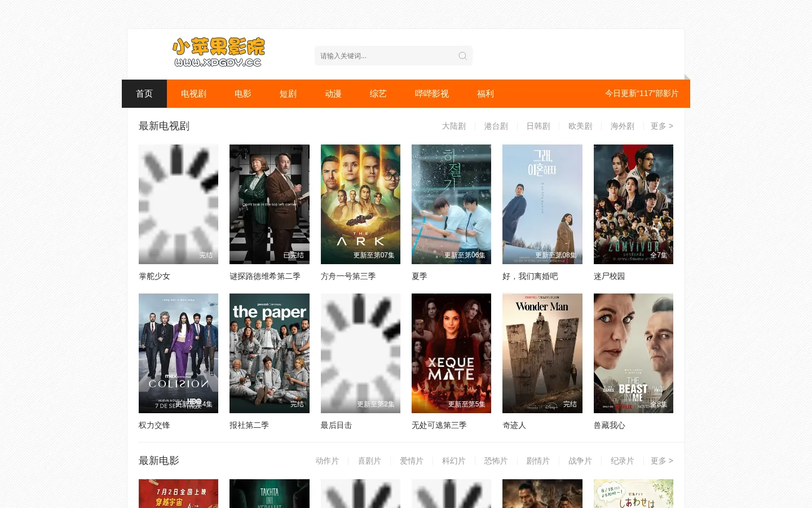Click the 小苹果影院 site logo
This screenshot has width=812, height=508.
[219, 52]
